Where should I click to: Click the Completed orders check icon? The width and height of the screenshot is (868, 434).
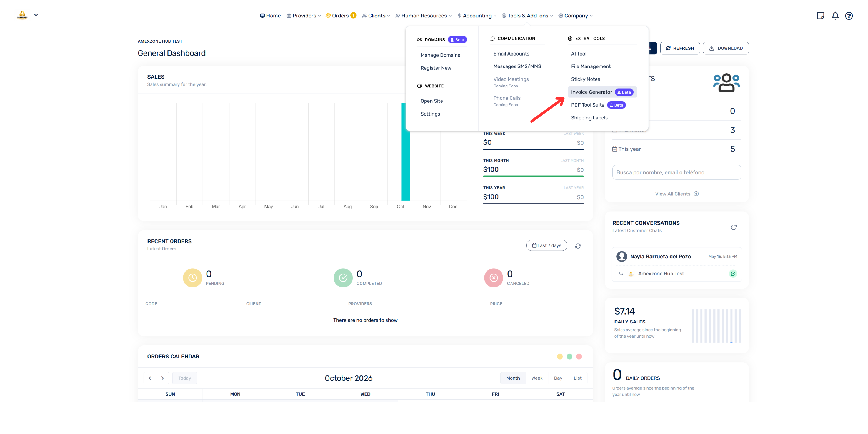coord(343,278)
